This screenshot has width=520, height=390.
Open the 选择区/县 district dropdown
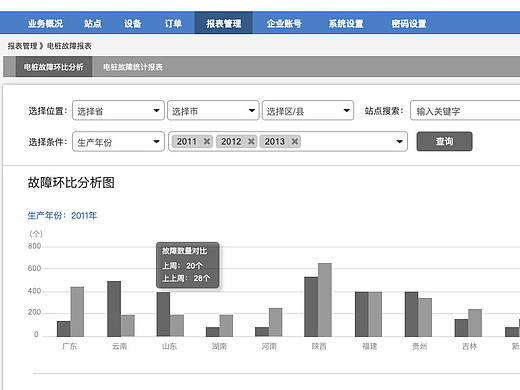click(308, 110)
